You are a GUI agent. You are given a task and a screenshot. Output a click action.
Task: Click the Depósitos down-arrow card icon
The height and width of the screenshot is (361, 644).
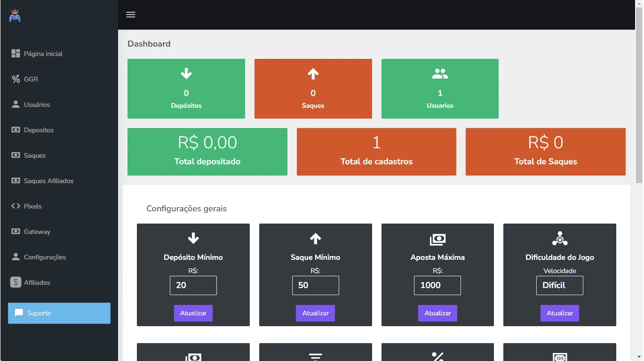coord(186,73)
